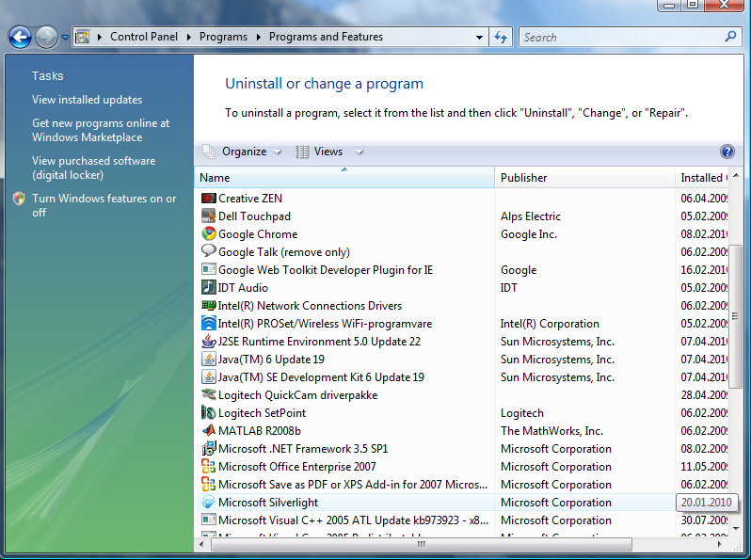Viewport: 751px width, 560px height.
Task: Click the Intel(R) Corporation publisher cell
Action: point(550,324)
